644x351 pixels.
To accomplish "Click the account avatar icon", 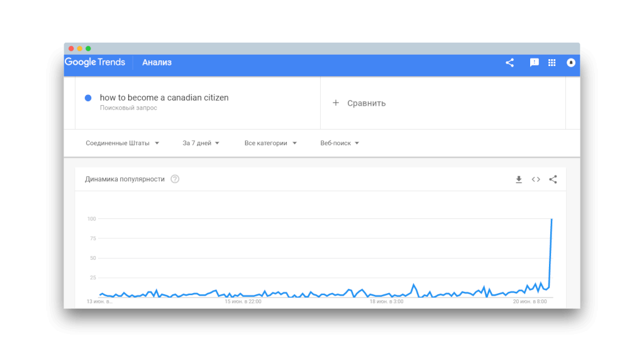I will 571,63.
